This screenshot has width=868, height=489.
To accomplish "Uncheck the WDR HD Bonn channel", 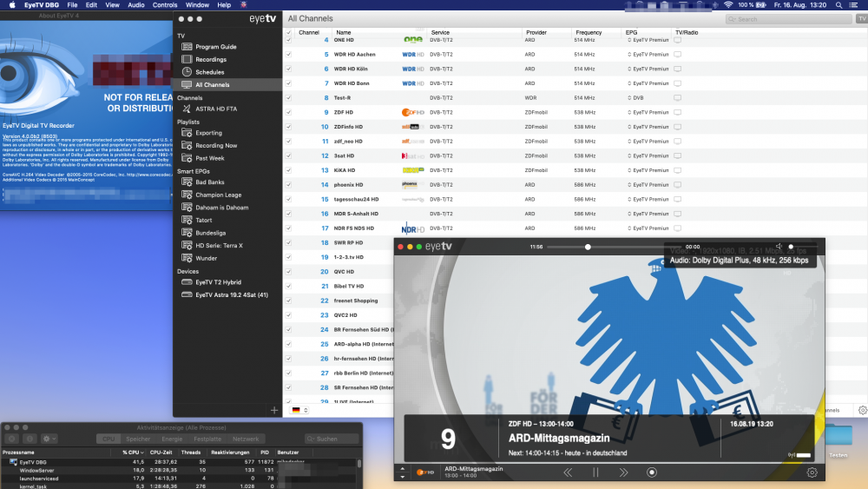I will (288, 83).
